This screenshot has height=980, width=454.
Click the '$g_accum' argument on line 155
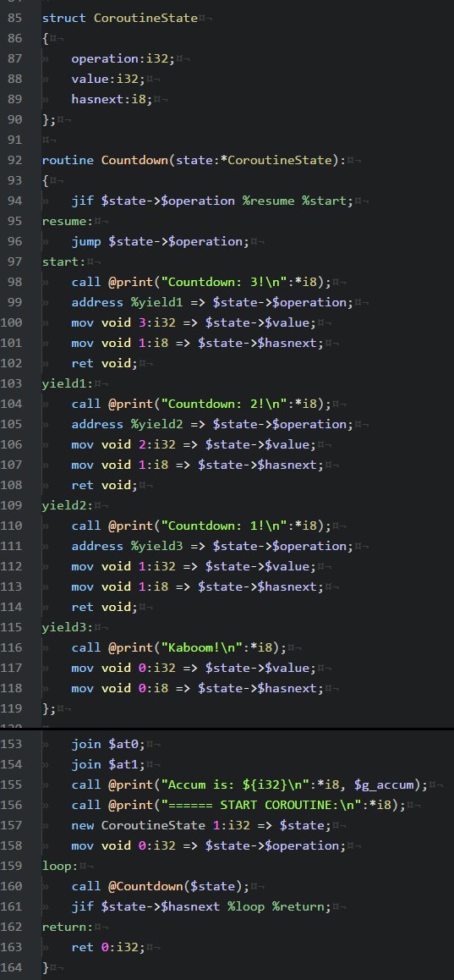tap(384, 785)
